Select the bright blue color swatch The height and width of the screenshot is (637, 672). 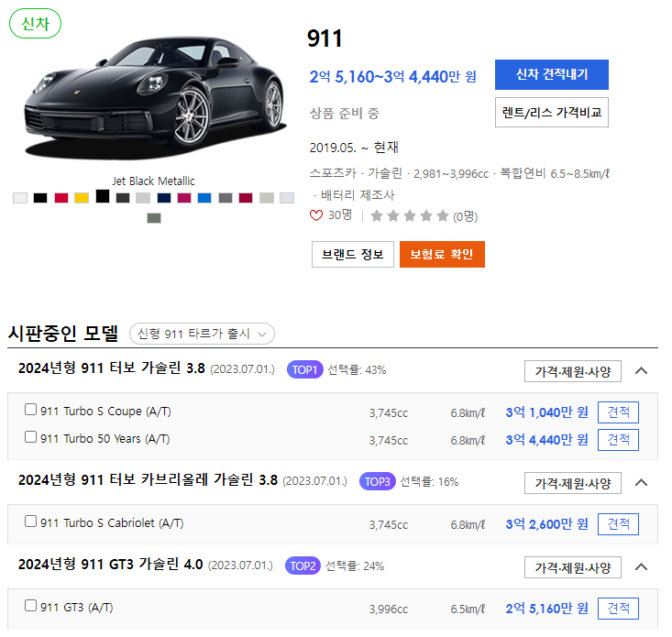click(204, 198)
